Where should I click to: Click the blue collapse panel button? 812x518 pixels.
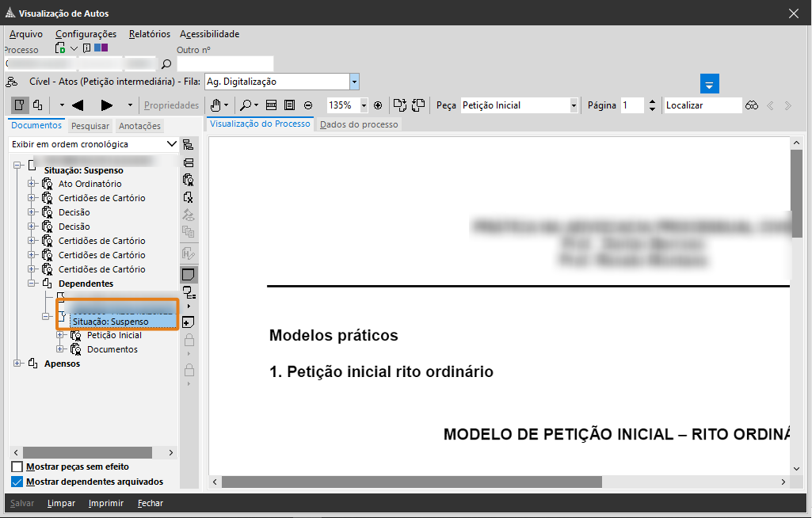click(x=710, y=84)
